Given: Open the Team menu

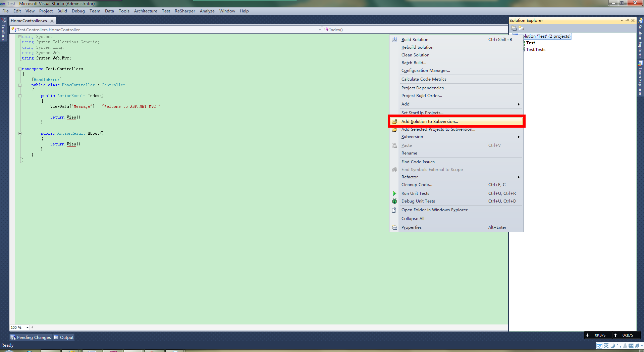Looking at the screenshot, I should pyautogui.click(x=95, y=11).
